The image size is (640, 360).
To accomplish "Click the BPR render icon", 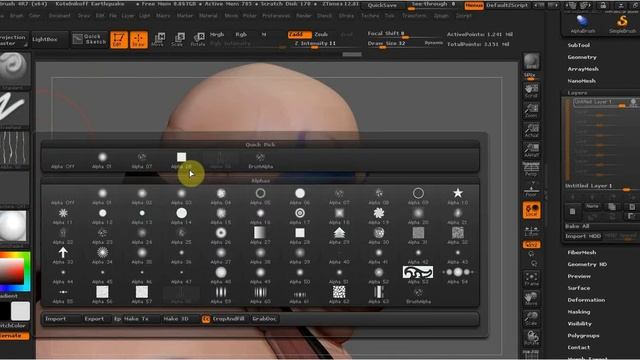I will point(531,62).
